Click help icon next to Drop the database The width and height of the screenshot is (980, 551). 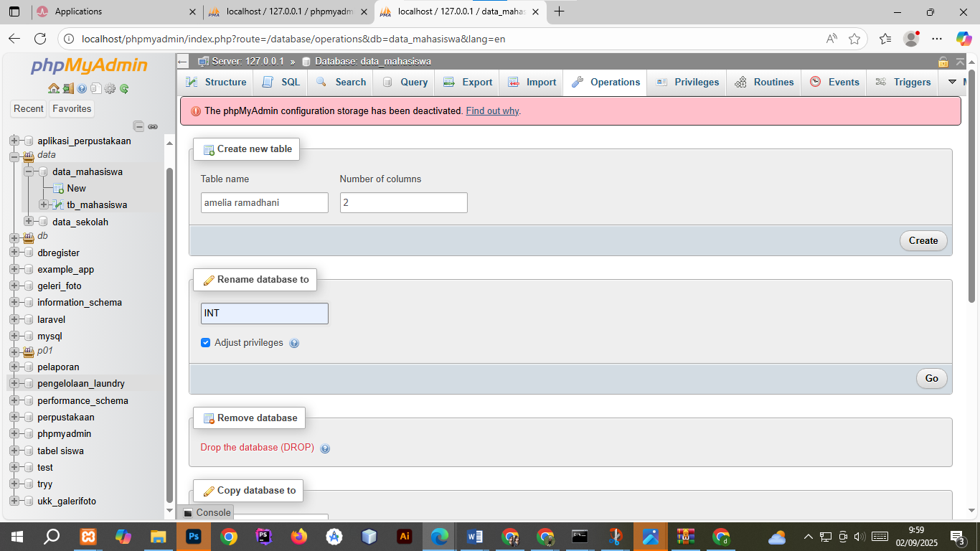(x=325, y=448)
